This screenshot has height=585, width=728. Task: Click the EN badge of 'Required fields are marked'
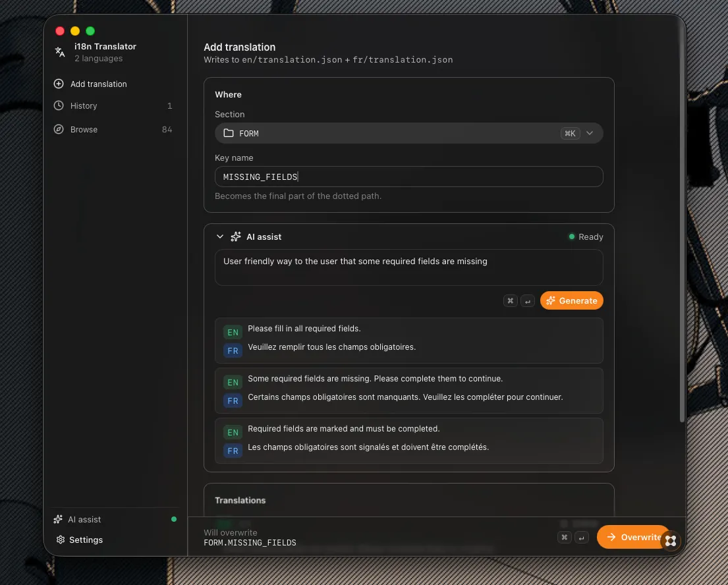(233, 433)
